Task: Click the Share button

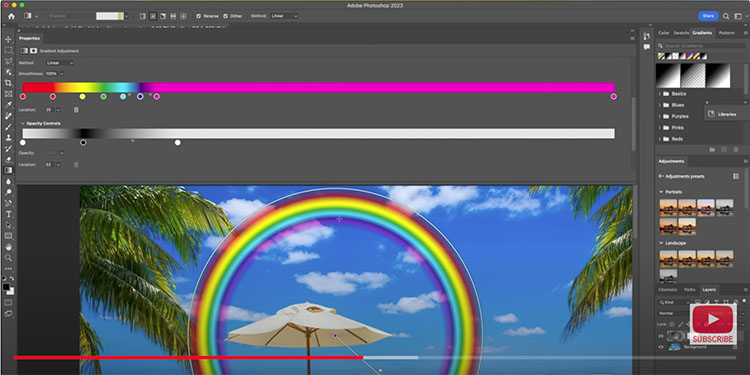Action: click(x=708, y=16)
